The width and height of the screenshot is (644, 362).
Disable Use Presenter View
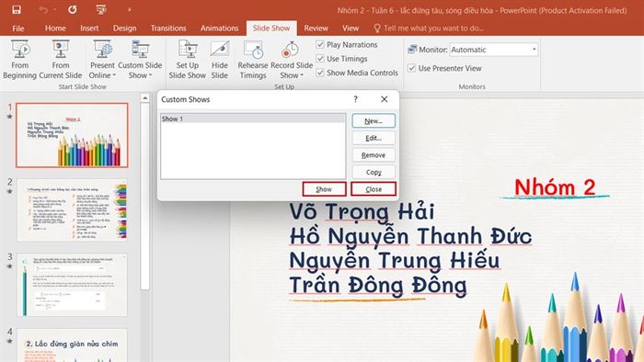pos(411,68)
